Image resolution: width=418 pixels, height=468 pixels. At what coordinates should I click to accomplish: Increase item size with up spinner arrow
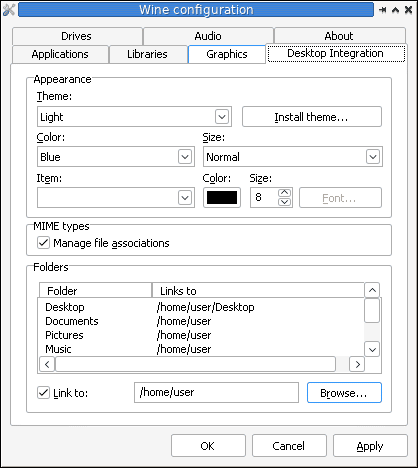pyautogui.click(x=284, y=193)
